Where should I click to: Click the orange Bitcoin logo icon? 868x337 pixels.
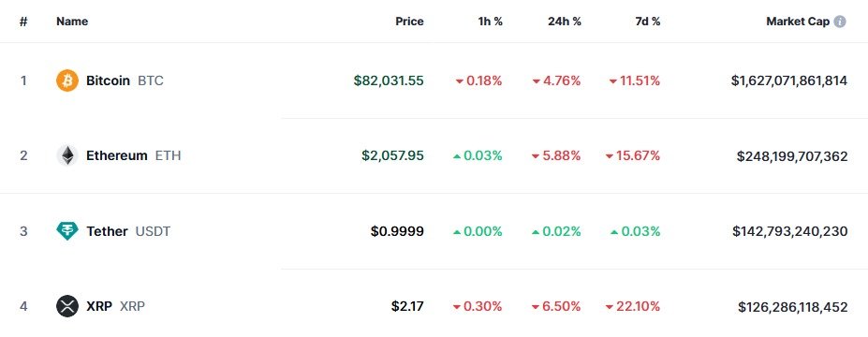pos(67,81)
